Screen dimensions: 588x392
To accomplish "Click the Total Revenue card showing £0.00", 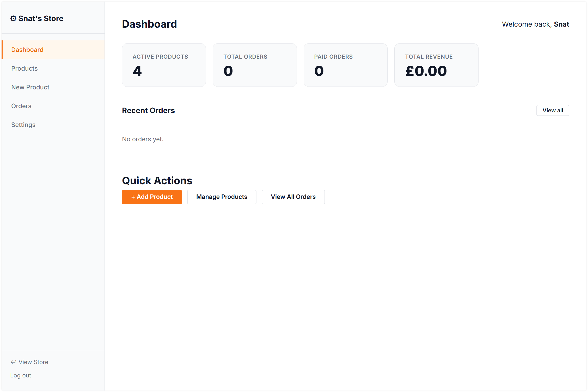I will [x=436, y=65].
